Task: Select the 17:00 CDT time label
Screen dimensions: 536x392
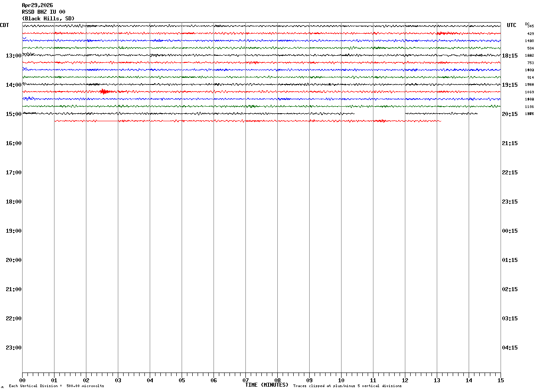Action: [14, 173]
